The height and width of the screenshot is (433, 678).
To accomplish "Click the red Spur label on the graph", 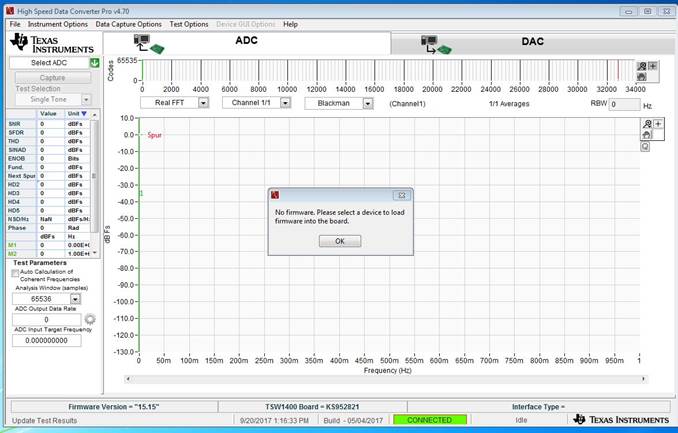I will coord(154,135).
